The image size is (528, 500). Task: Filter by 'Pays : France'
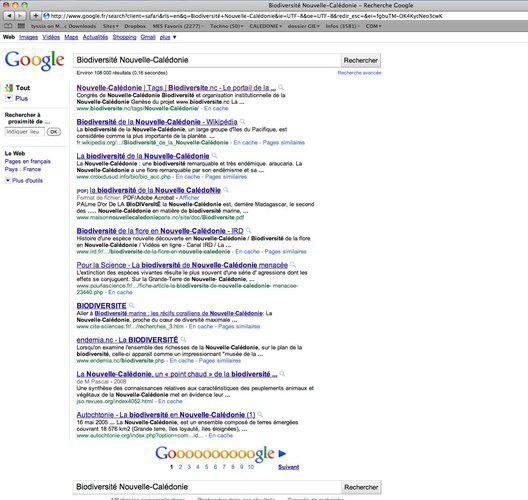[x=23, y=169]
